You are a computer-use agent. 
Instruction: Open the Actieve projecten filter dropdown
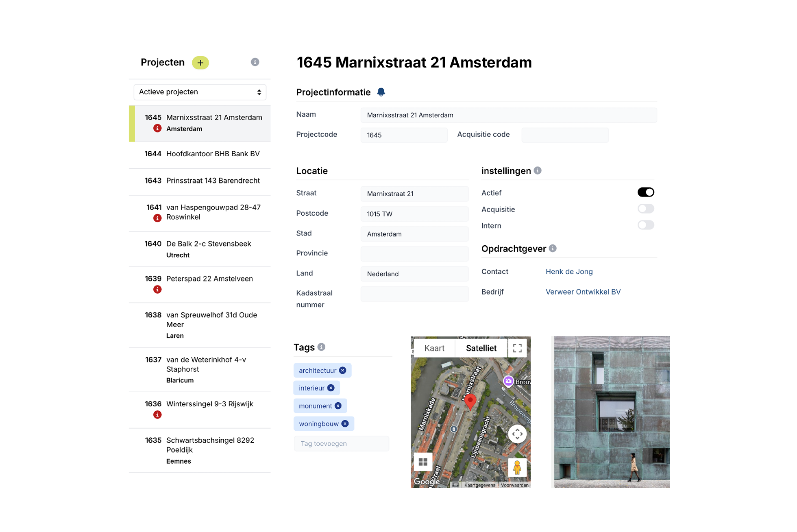coord(200,92)
